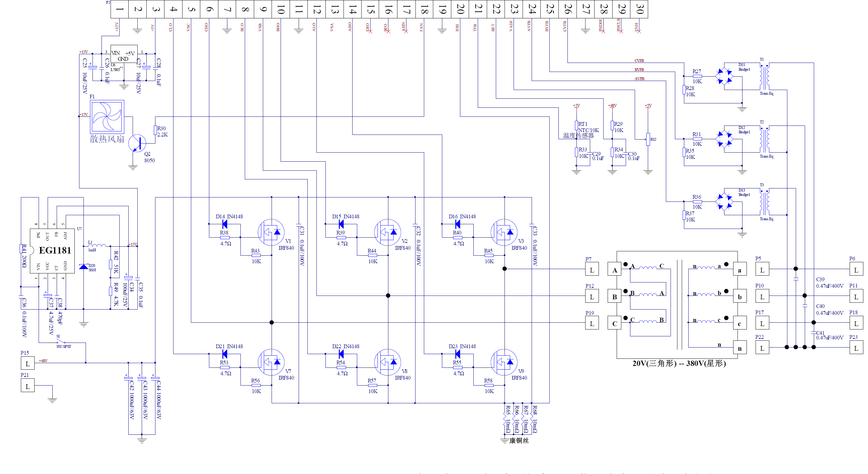Viewport: 868px width, 474px height.
Task: Click the BVFB net label on wire
Action: [x=639, y=70]
